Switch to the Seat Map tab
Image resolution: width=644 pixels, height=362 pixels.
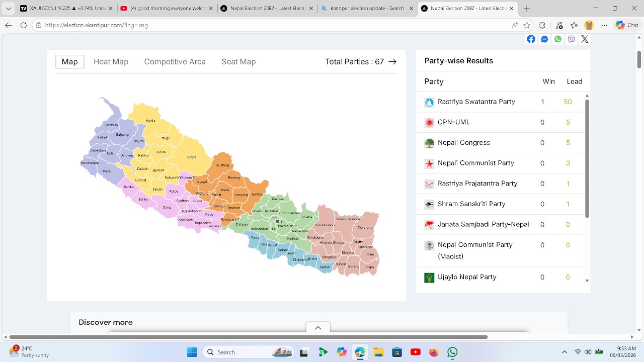(x=238, y=62)
